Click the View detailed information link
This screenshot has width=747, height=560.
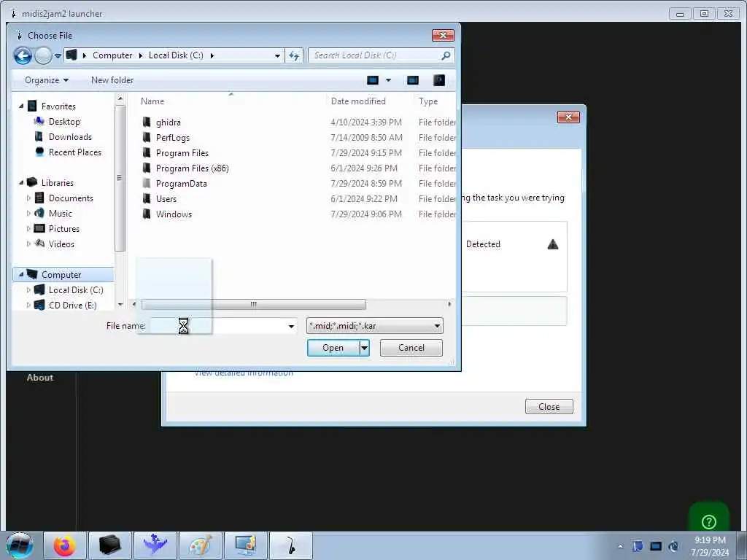point(244,373)
